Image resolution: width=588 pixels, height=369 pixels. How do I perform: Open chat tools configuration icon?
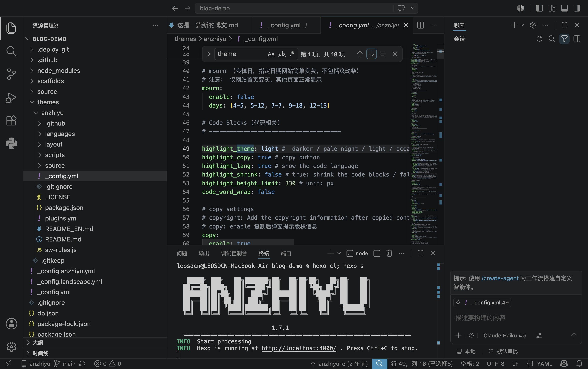(539, 335)
